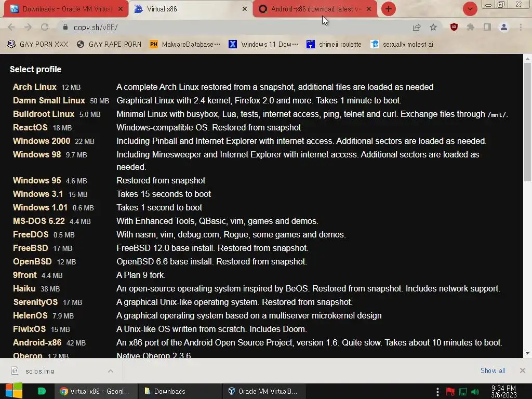Screen dimensions: 532x399
Task: Select the 9front profile
Action: pos(25,275)
